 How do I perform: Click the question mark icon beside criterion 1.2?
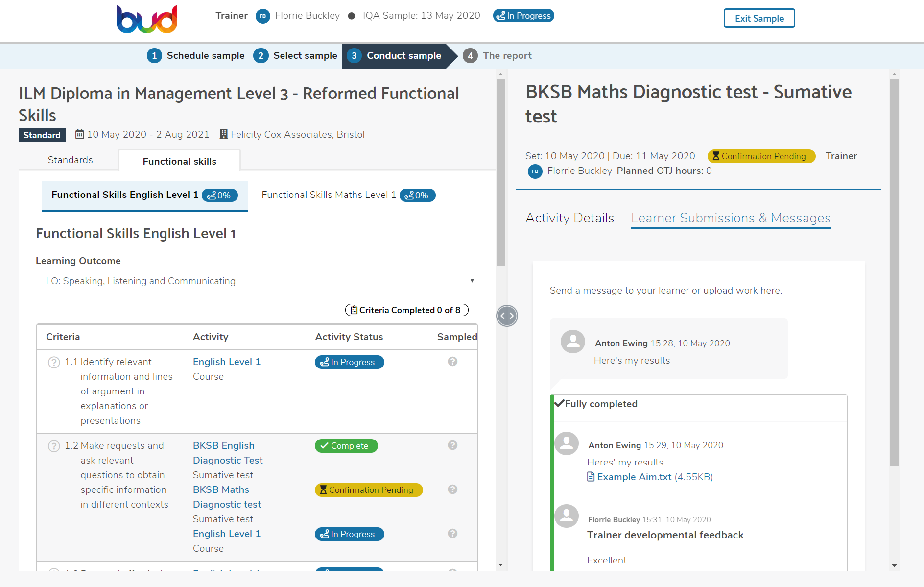tap(54, 446)
